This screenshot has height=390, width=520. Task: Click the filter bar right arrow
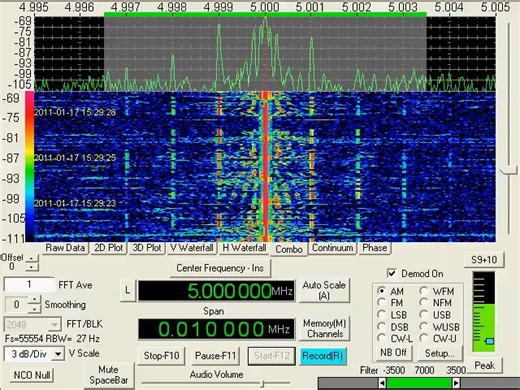pyautogui.click(x=456, y=383)
